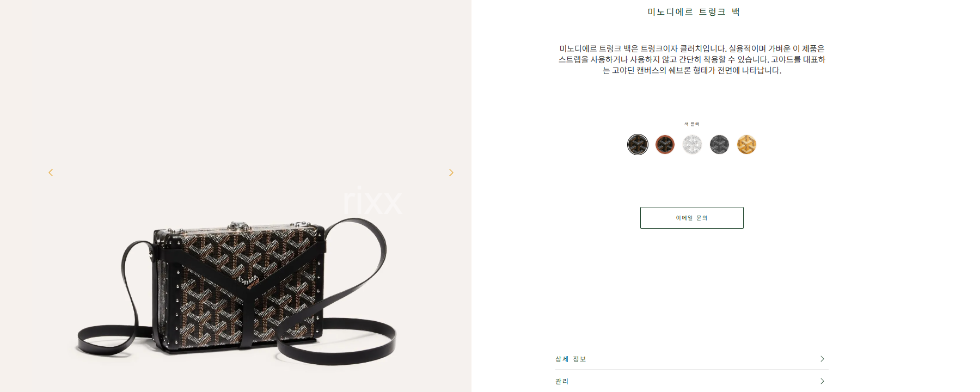Open the 관리 section

click(691, 381)
